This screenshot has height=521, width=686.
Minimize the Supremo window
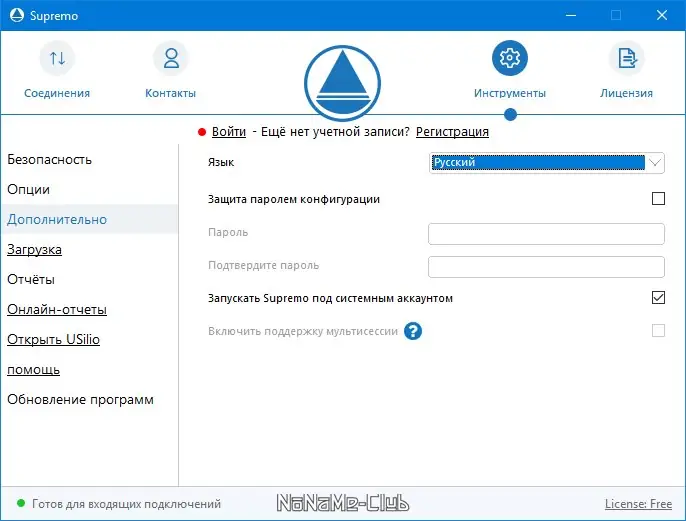(x=570, y=15)
